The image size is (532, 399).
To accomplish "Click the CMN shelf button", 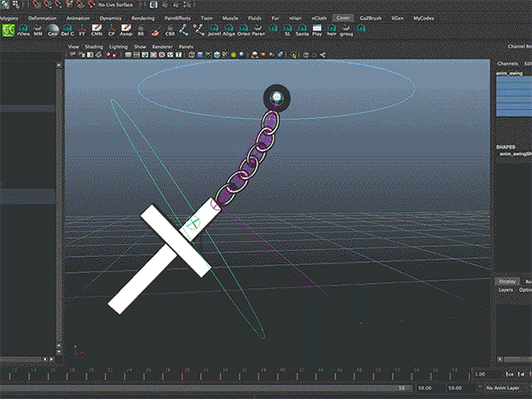I will pos(97,30).
